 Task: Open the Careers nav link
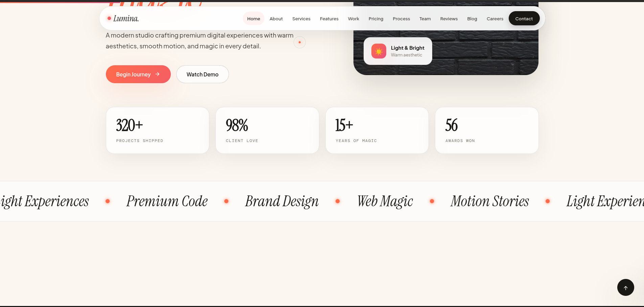coord(495,19)
